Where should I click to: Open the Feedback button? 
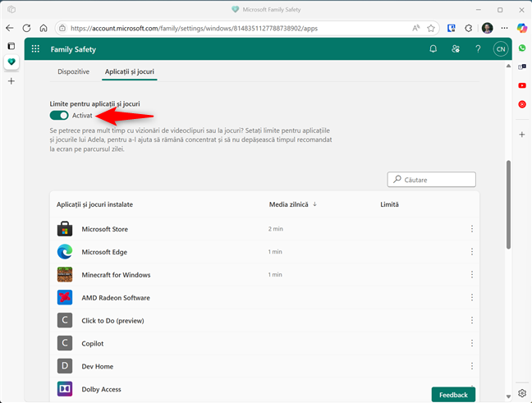click(453, 395)
